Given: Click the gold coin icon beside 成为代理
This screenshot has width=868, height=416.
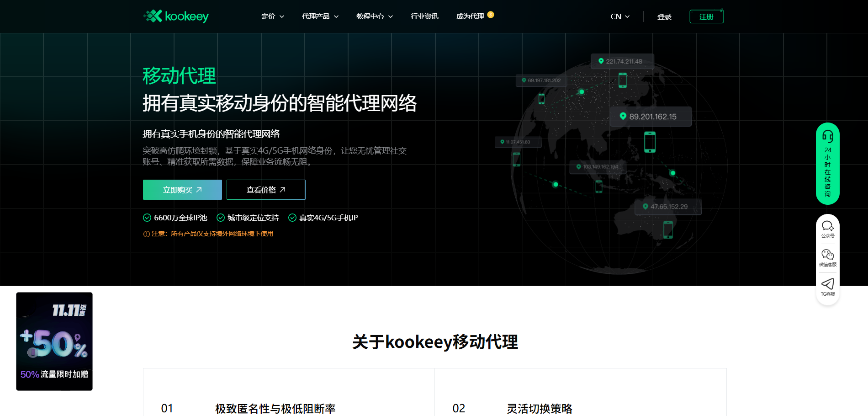Looking at the screenshot, I should (x=492, y=14).
